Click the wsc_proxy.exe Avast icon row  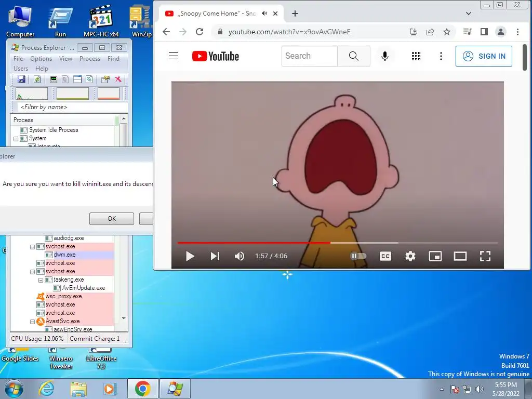(75, 296)
